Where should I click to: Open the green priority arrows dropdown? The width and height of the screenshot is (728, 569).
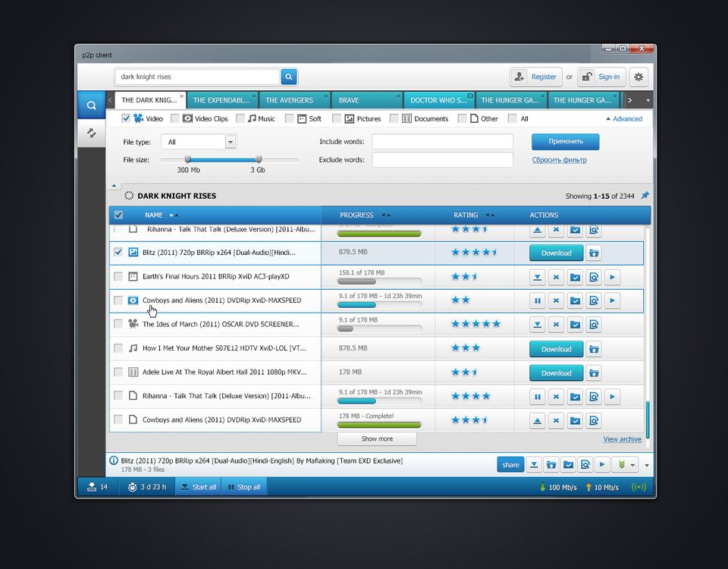point(626,464)
